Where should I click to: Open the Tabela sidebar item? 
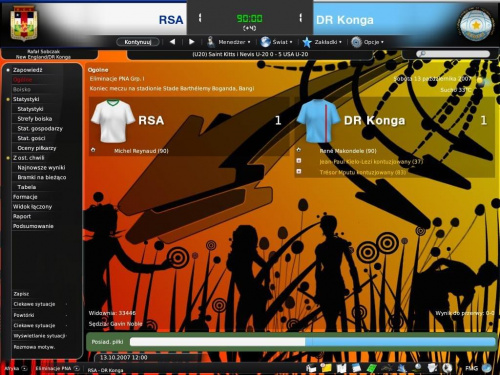27,187
